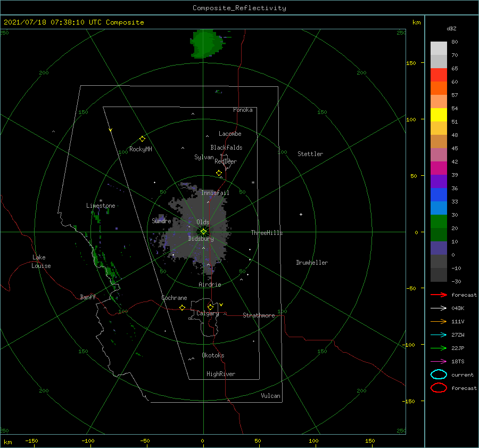Click the HighRiver label

coord(221,374)
